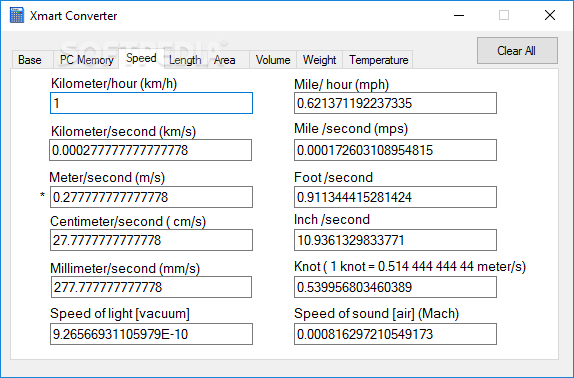Click the Meter/second (m/s) label

107,177
